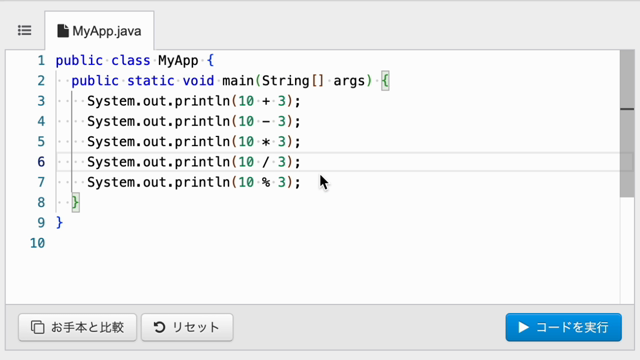Click println on line 3

202,101
